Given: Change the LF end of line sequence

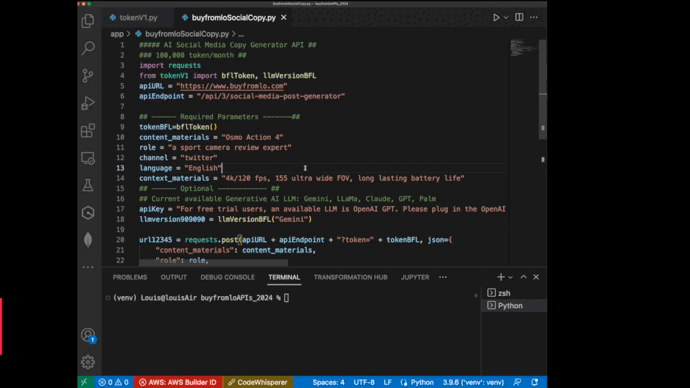Looking at the screenshot, I should [387, 382].
